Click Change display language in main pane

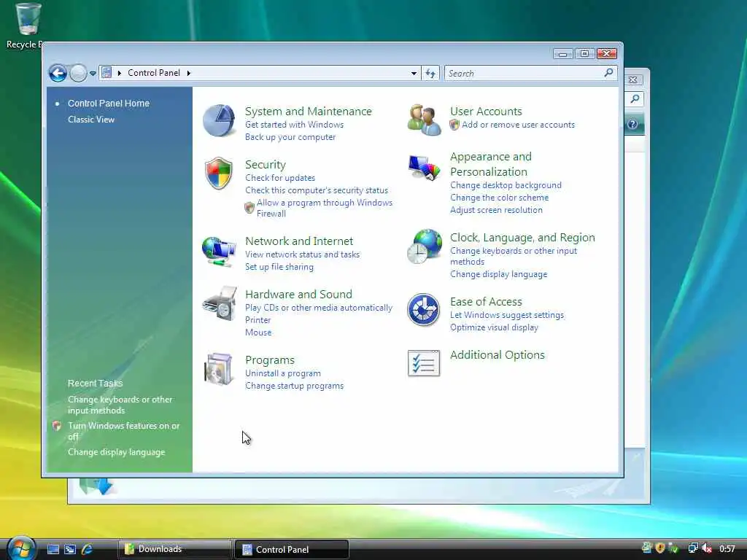click(x=499, y=274)
